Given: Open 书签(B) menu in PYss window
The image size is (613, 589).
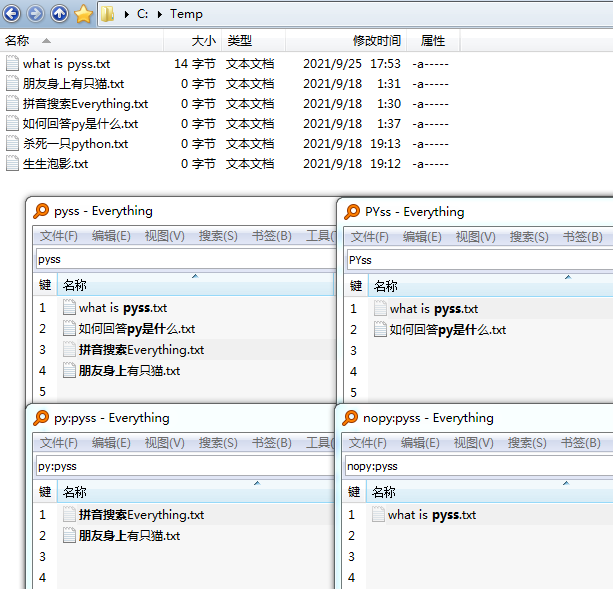Looking at the screenshot, I should point(583,236).
